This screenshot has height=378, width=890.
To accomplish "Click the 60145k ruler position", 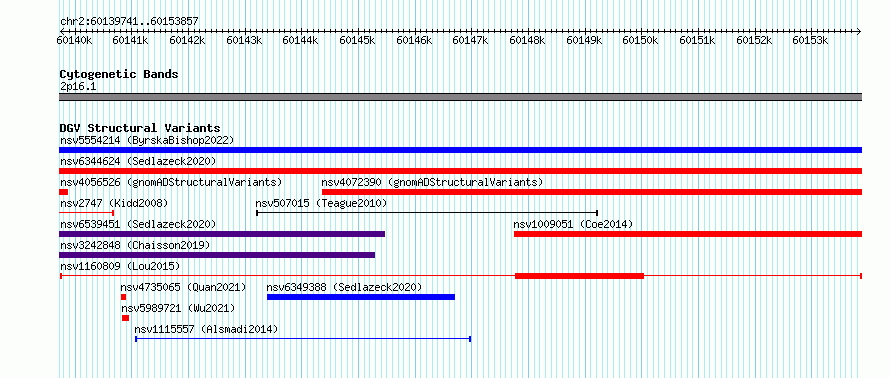I will coord(357,40).
